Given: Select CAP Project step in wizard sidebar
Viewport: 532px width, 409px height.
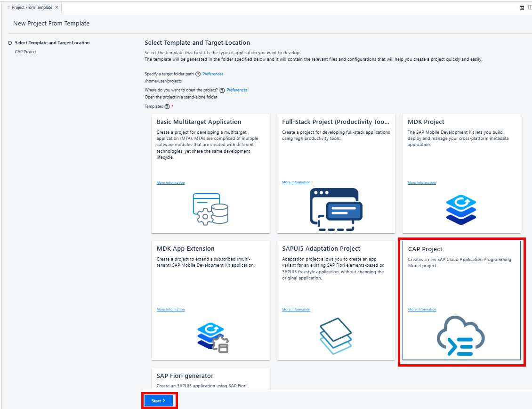Looking at the screenshot, I should click(x=25, y=52).
